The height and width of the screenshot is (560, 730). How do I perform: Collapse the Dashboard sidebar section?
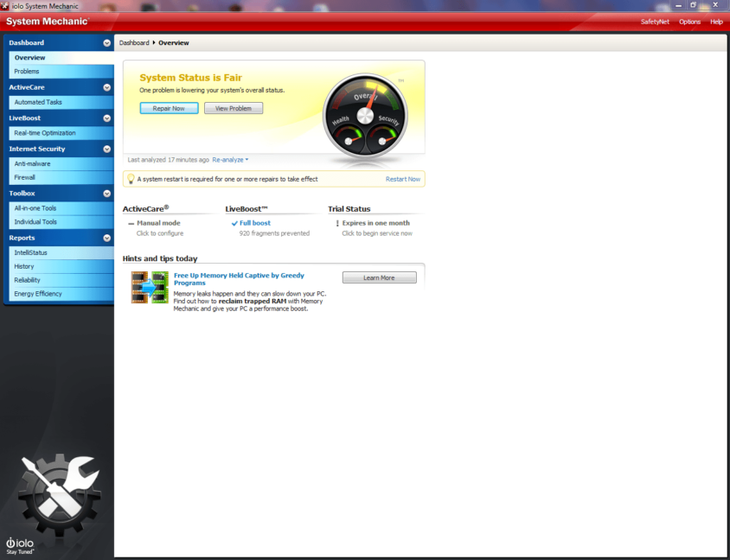[106, 42]
